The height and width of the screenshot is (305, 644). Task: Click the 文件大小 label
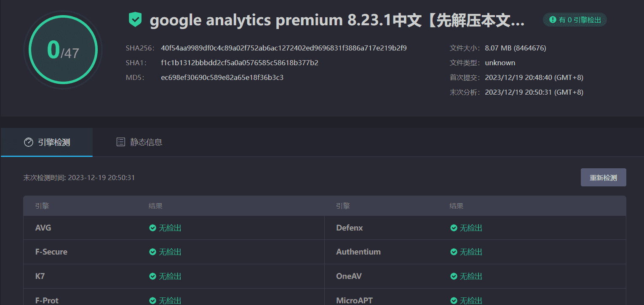(465, 48)
